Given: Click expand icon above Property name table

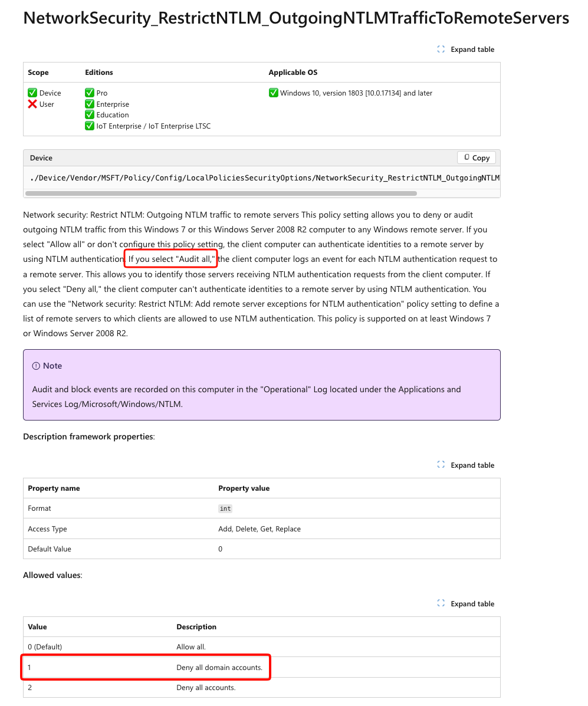Looking at the screenshot, I should click(441, 465).
